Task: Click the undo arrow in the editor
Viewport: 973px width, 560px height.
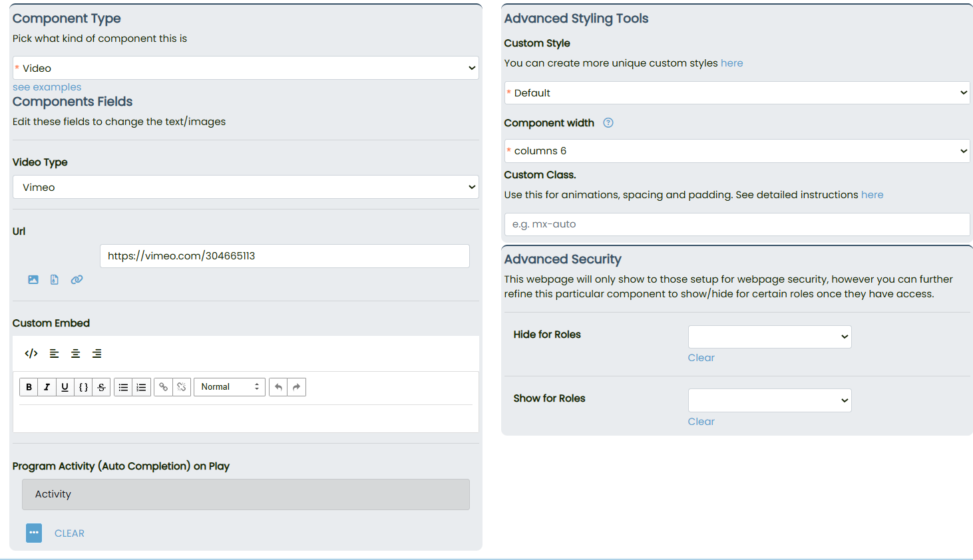Action: [x=278, y=387]
